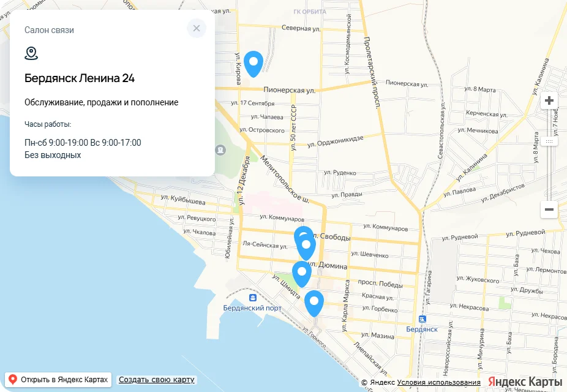Click the Часы работы: label
567x392 pixels.
click(48, 124)
